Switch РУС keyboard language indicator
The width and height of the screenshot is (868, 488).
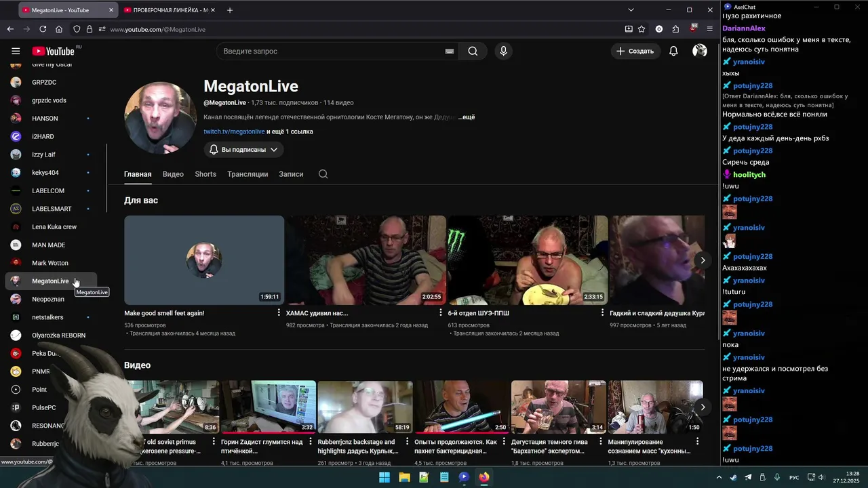(794, 477)
